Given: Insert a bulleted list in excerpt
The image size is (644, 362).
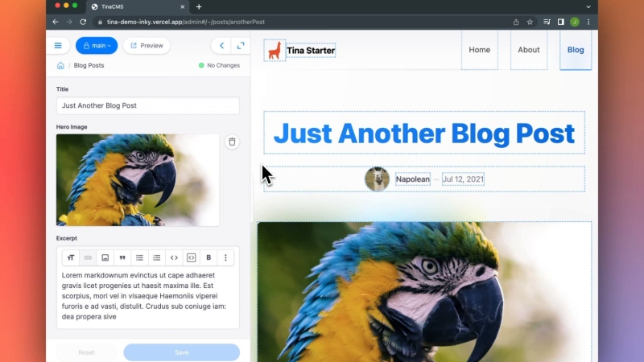Looking at the screenshot, I should coord(139,257).
